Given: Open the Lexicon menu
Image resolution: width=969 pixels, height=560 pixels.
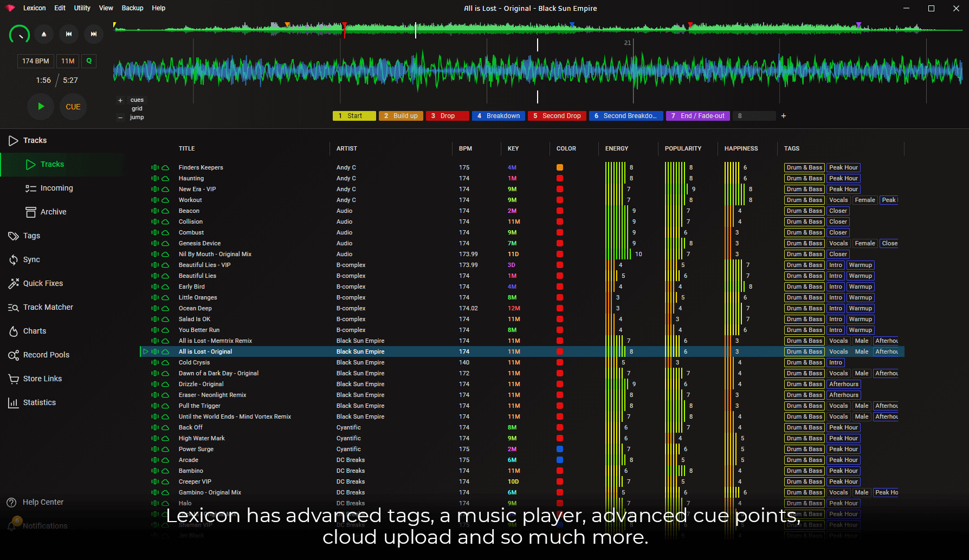Looking at the screenshot, I should (x=34, y=8).
